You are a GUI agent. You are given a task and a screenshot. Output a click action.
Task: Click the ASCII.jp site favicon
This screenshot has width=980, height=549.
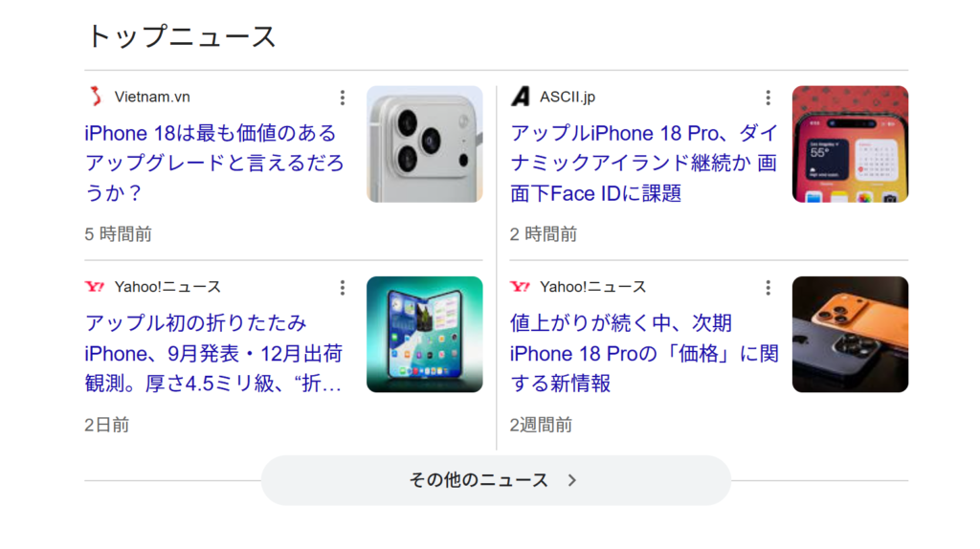520,97
